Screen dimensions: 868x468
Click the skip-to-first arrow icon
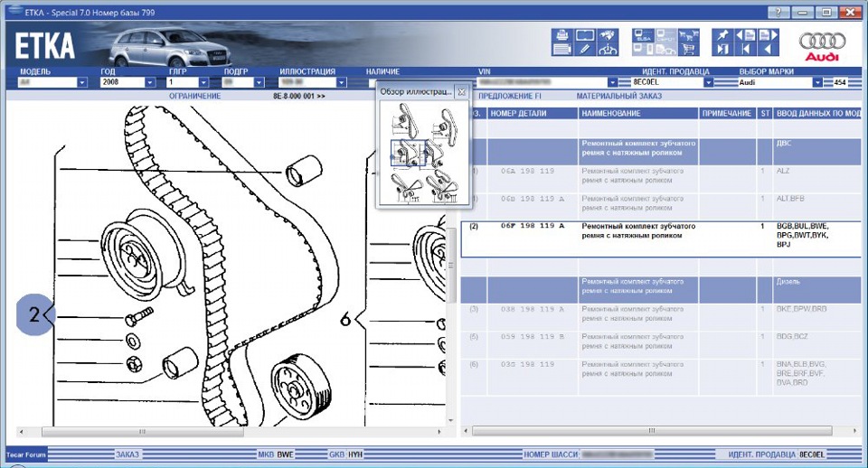[x=745, y=49]
